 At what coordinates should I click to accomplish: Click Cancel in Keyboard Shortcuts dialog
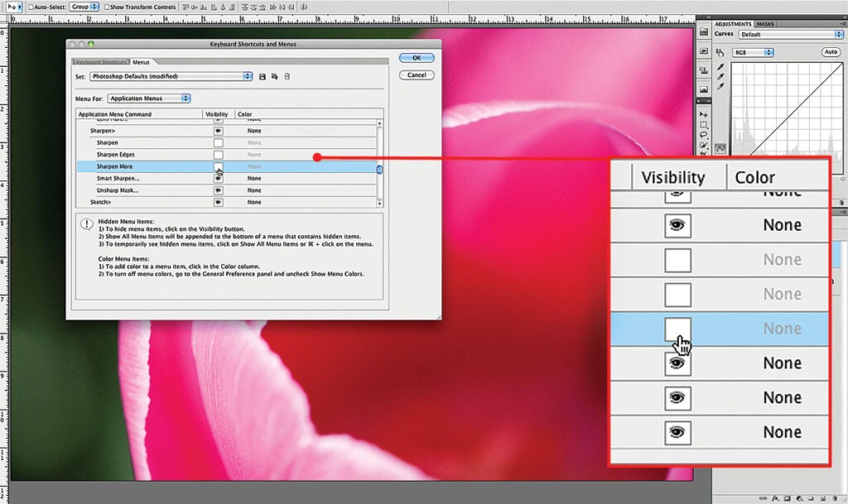(417, 75)
